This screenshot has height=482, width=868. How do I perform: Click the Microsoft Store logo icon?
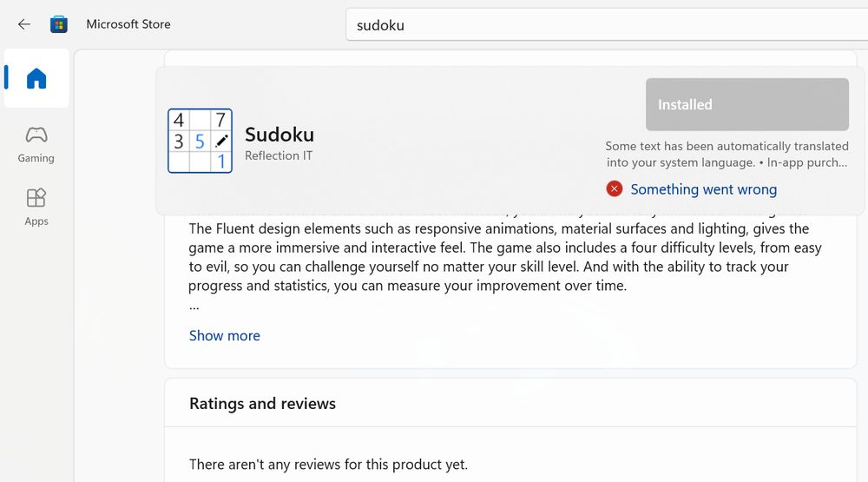click(59, 24)
